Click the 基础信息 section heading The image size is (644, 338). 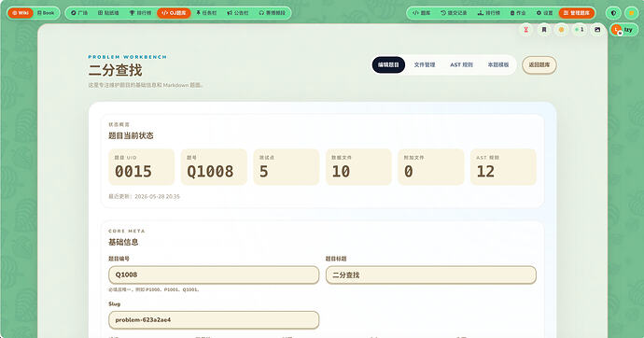pyautogui.click(x=123, y=243)
